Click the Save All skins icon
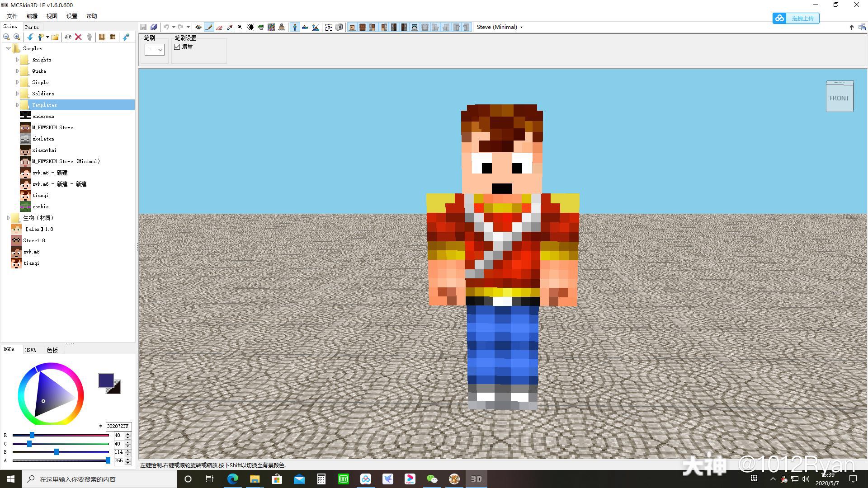Screen dimensions: 868x488 tap(154, 27)
